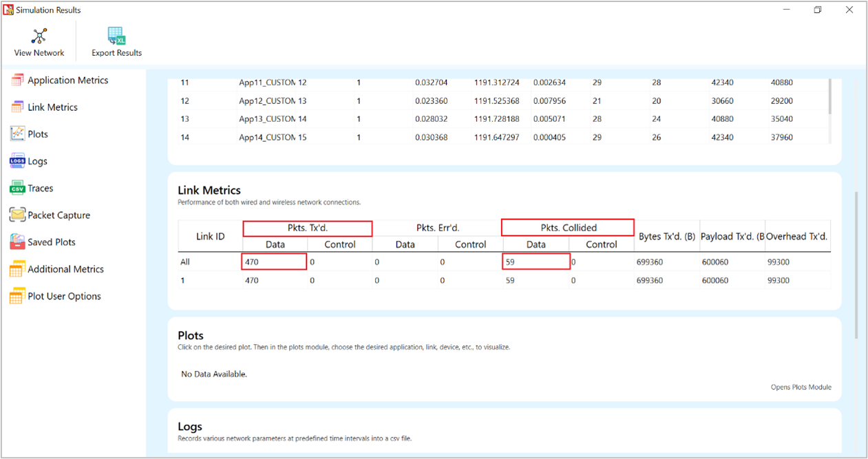Viewport: 868px width, 459px height.
Task: Click the Pkts. Tx'd. column header
Action: (307, 228)
